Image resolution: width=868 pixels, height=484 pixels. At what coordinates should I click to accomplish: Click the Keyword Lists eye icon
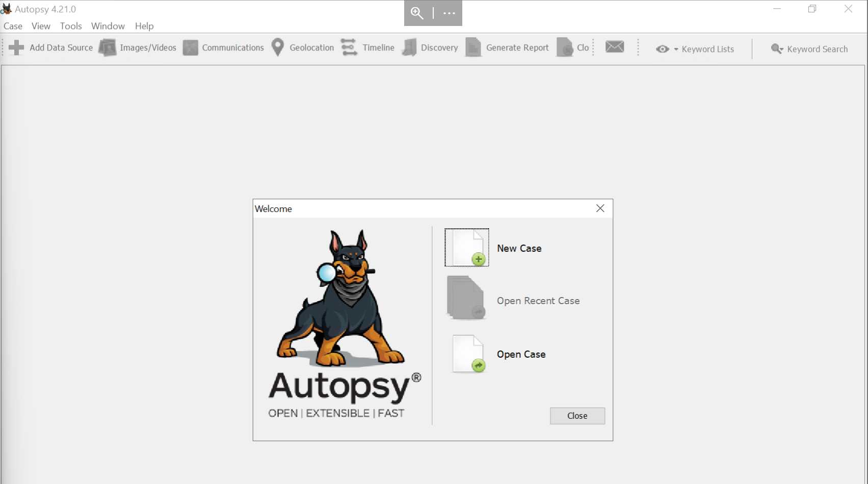[x=662, y=49]
